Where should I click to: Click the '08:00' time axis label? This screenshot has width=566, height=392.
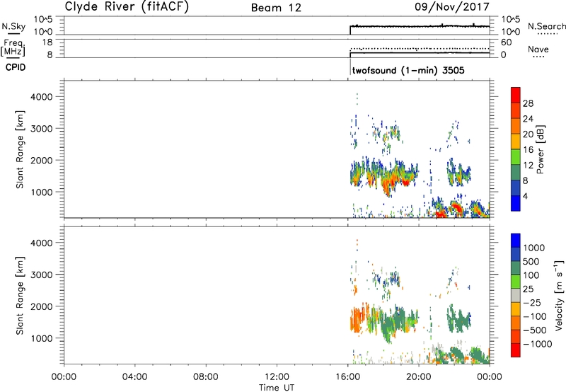click(x=206, y=377)
